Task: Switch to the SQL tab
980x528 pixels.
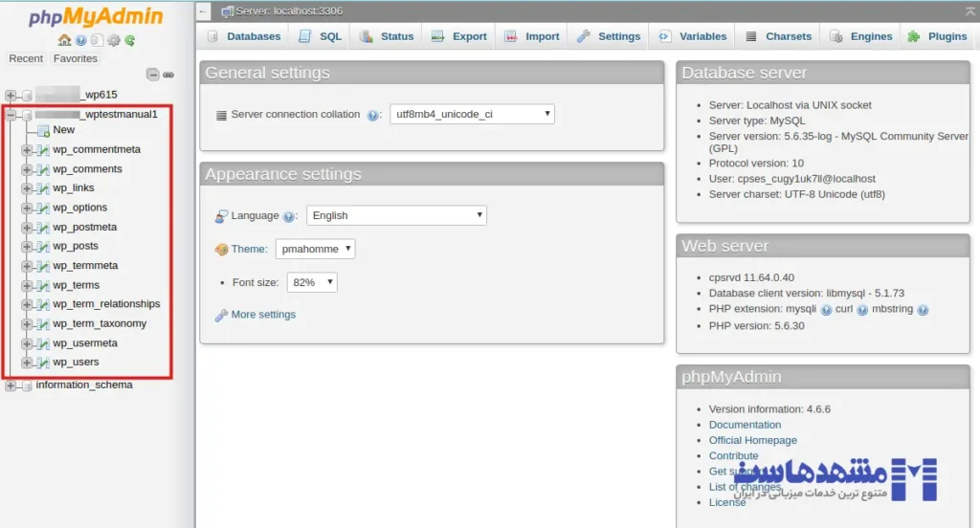Action: point(320,36)
